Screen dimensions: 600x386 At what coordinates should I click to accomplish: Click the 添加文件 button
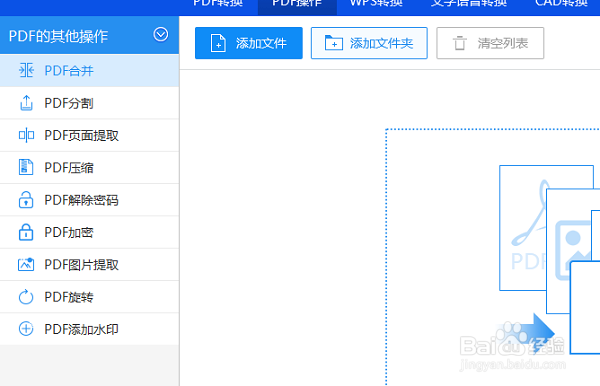pyautogui.click(x=249, y=43)
